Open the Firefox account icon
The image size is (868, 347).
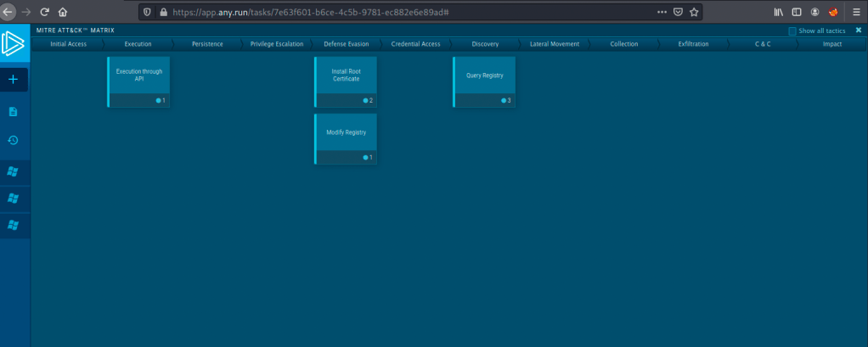(x=815, y=12)
